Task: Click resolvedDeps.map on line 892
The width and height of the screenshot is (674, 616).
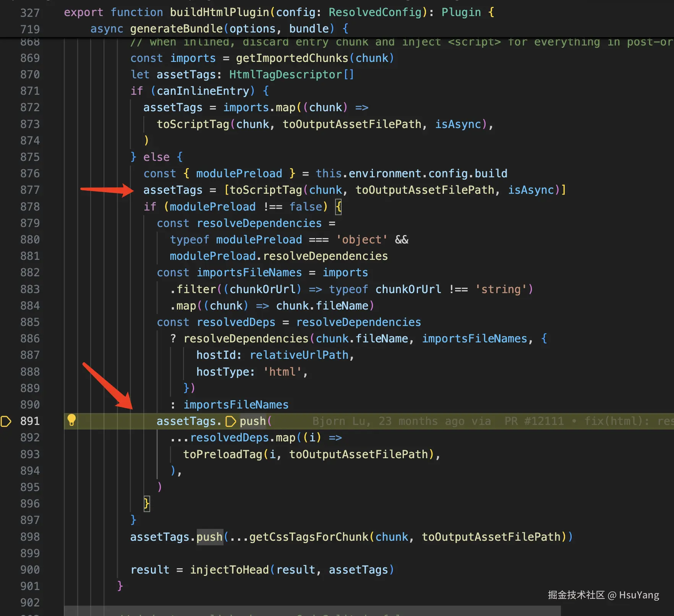Action: (x=243, y=438)
